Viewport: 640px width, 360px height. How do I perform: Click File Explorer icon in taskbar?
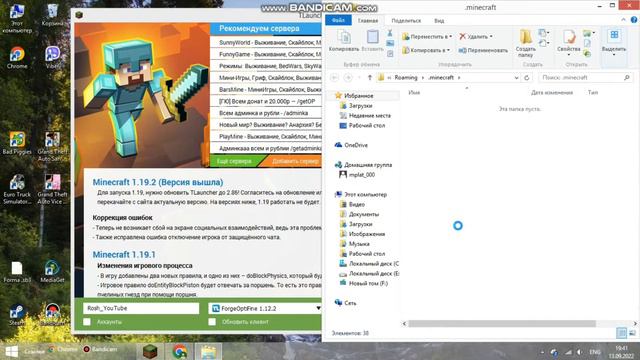click(209, 351)
